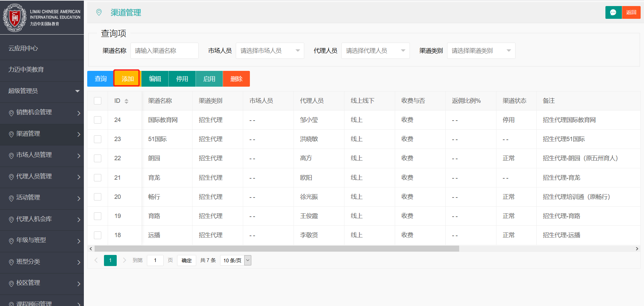Click the 编辑 button
Image resolution: width=644 pixels, height=306 pixels.
(155, 79)
